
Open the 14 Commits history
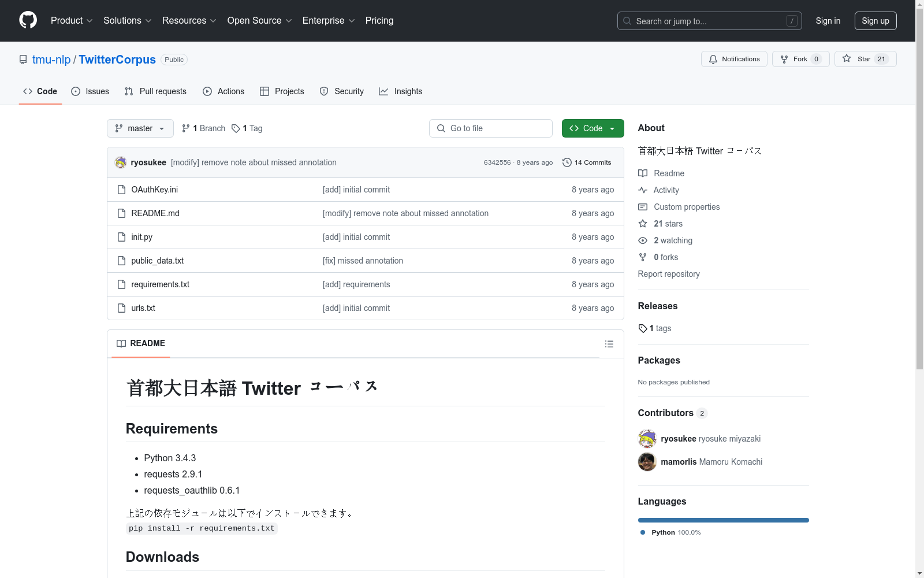click(587, 162)
